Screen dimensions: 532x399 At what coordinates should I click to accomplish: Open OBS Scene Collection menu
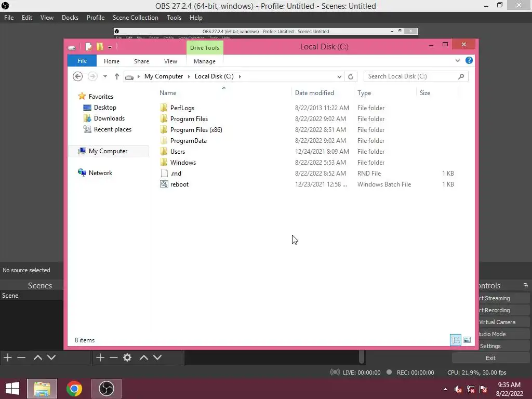(136, 18)
